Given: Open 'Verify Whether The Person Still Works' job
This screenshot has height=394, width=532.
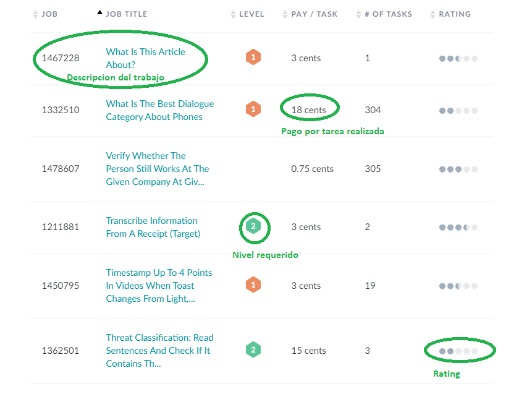Looking at the screenshot, I should 157,169.
